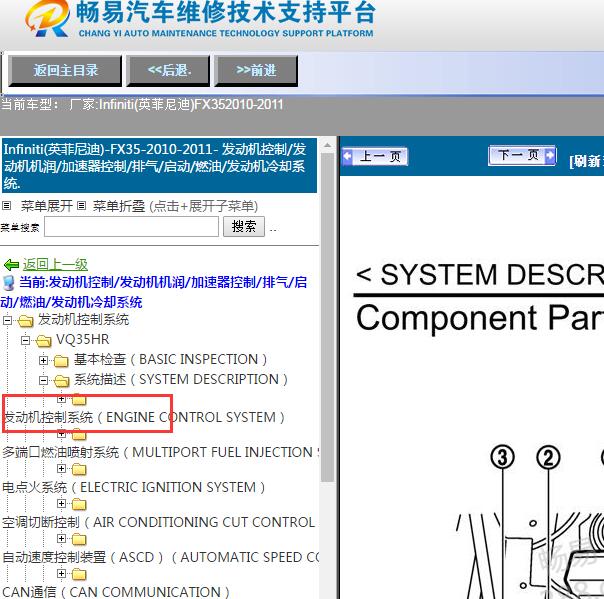Screen dimensions: 604x599
Task: Open CAN通信 (CAN COMMUNICATION) item
Action: 116,592
